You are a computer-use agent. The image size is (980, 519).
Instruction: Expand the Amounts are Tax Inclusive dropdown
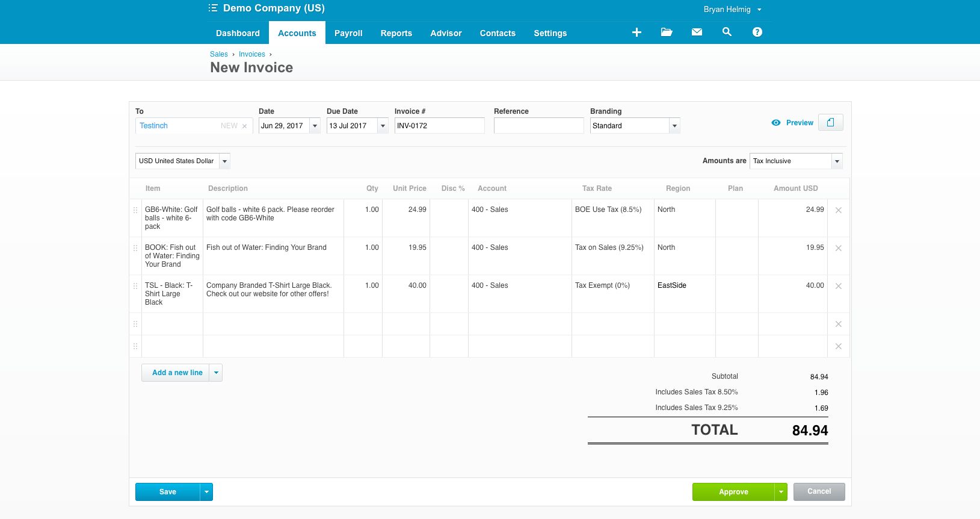836,161
